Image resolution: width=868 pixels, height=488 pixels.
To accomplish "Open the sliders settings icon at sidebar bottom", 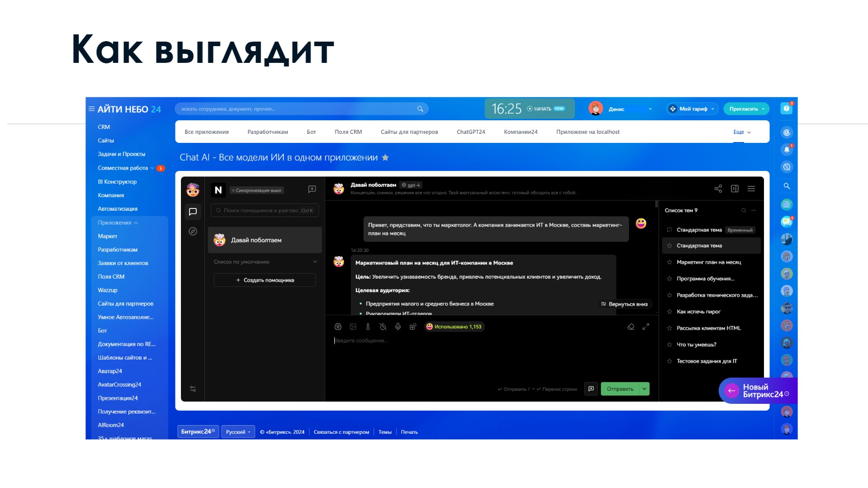I will click(193, 389).
